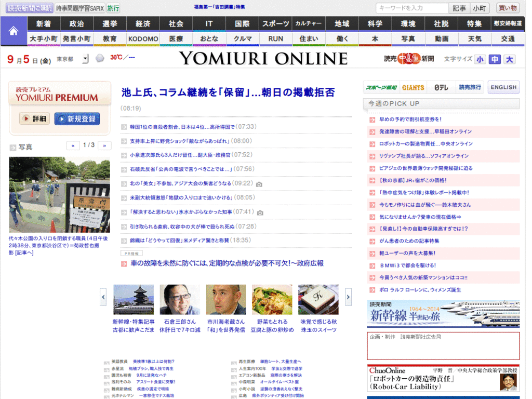
Task: Open the 新着 menu
Action: [x=44, y=24]
